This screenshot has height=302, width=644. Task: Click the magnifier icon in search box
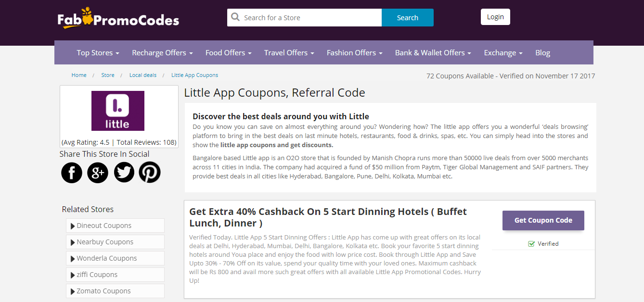235,17
